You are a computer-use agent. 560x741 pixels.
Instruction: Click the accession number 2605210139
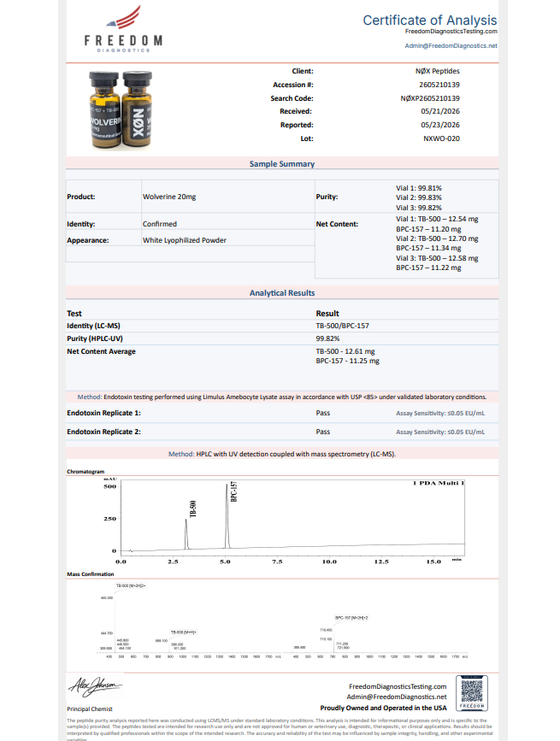click(x=439, y=85)
